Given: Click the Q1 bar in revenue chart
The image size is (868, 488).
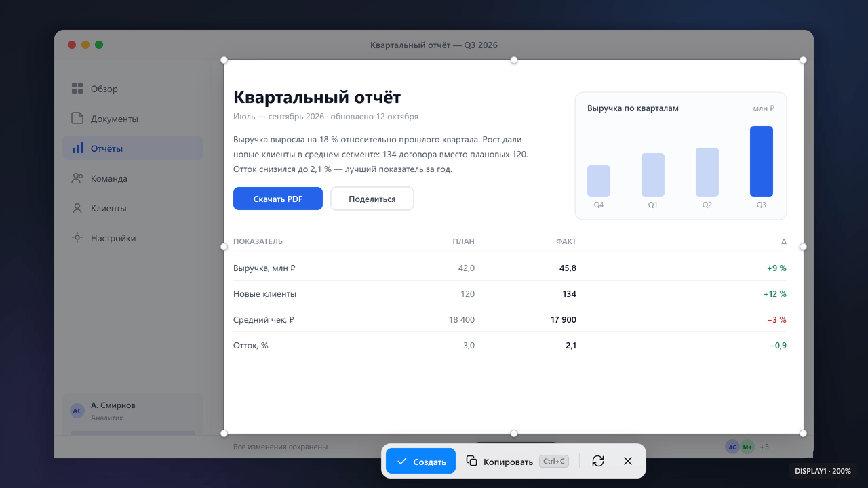Looking at the screenshot, I should [653, 175].
